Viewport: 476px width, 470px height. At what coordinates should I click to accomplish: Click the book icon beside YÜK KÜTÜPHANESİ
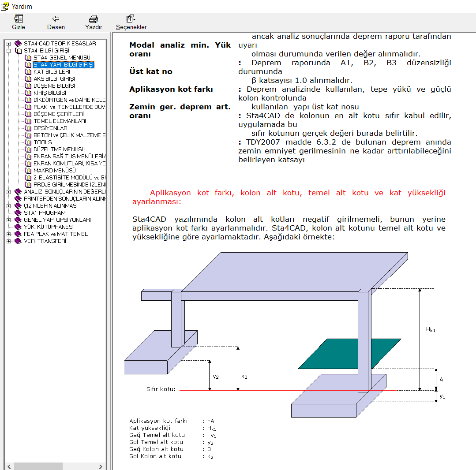pyautogui.click(x=18, y=227)
